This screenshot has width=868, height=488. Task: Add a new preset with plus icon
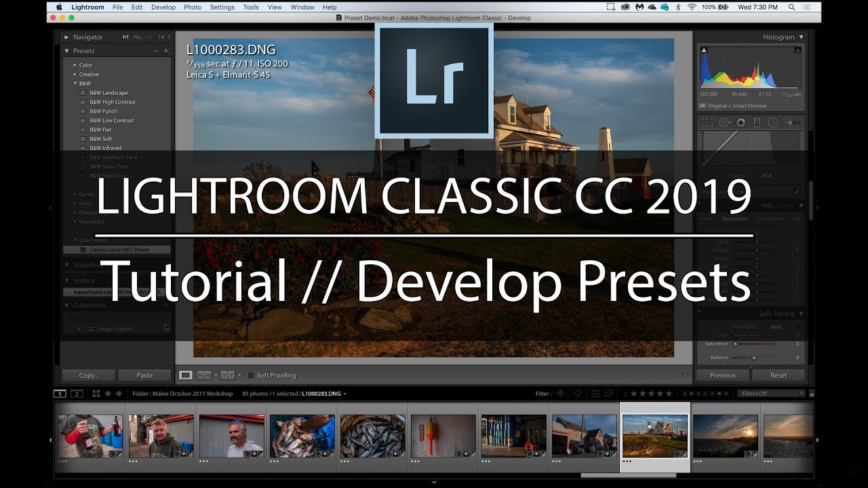click(166, 51)
